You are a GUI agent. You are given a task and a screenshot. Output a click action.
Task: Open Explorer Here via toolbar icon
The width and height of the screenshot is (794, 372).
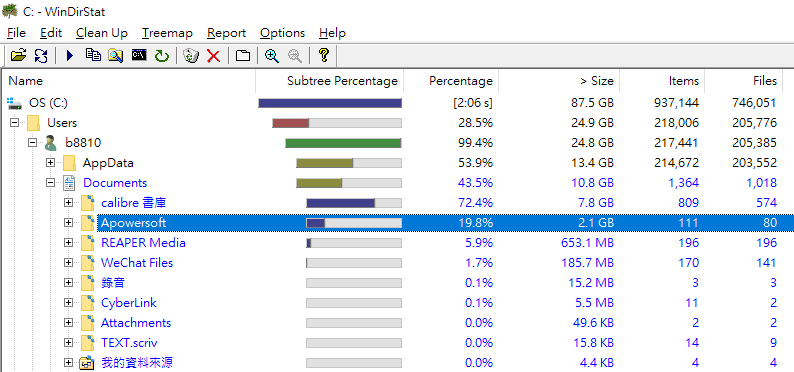115,55
